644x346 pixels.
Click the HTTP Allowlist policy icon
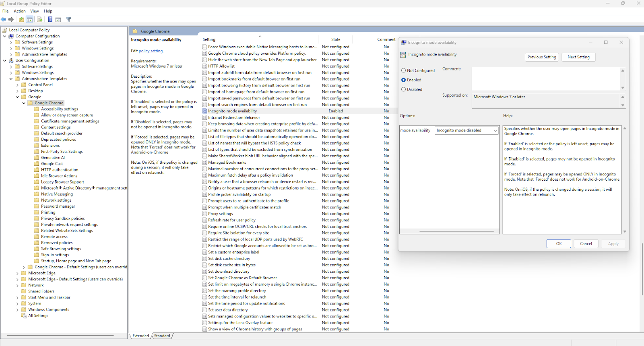[205, 66]
